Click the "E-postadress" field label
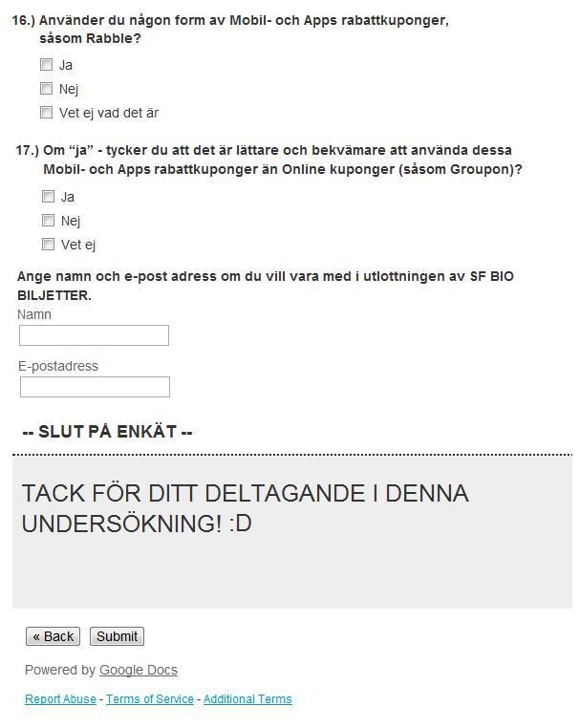The height and width of the screenshot is (728, 579). coord(58,366)
